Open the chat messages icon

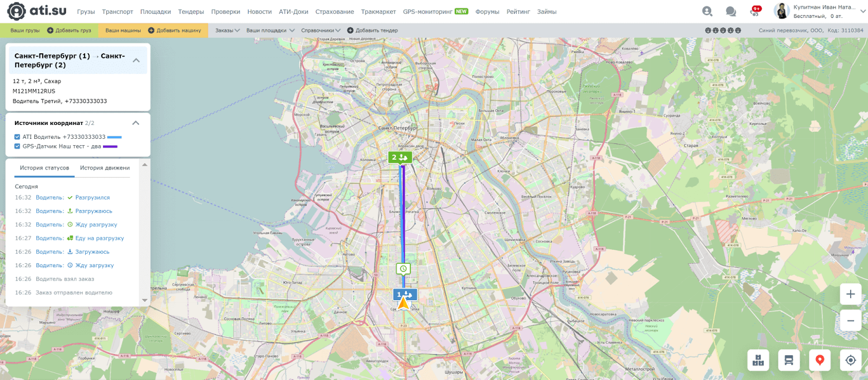click(x=731, y=11)
